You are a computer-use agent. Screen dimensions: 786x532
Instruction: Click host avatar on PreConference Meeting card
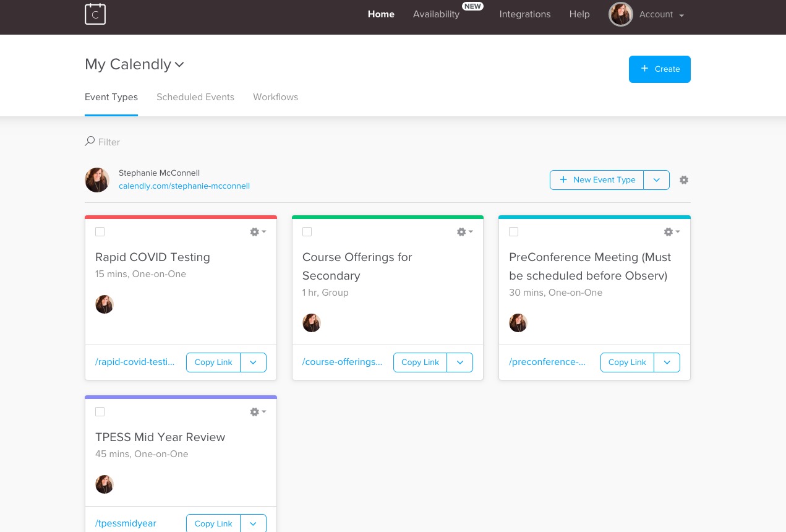(x=518, y=323)
